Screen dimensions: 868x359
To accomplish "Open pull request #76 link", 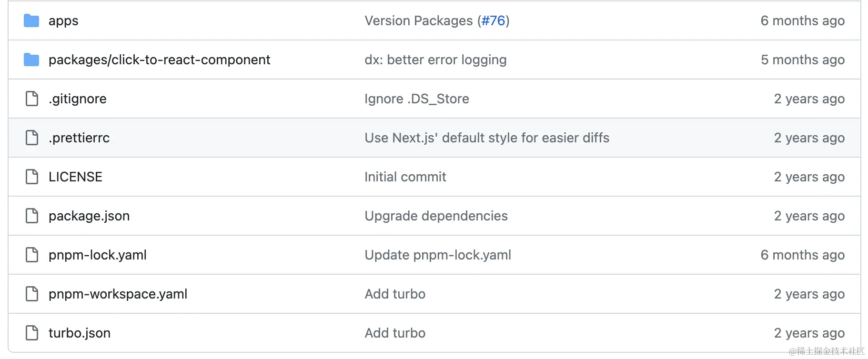I will [493, 21].
